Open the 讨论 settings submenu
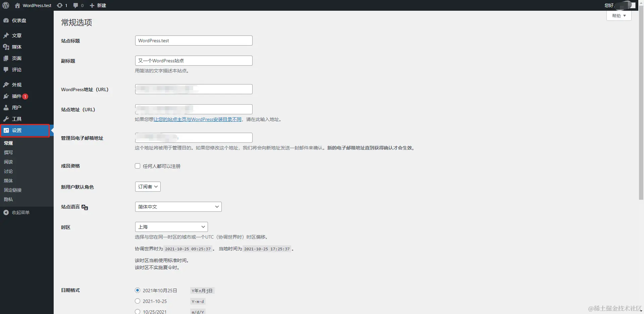644x314 pixels. pos(8,171)
